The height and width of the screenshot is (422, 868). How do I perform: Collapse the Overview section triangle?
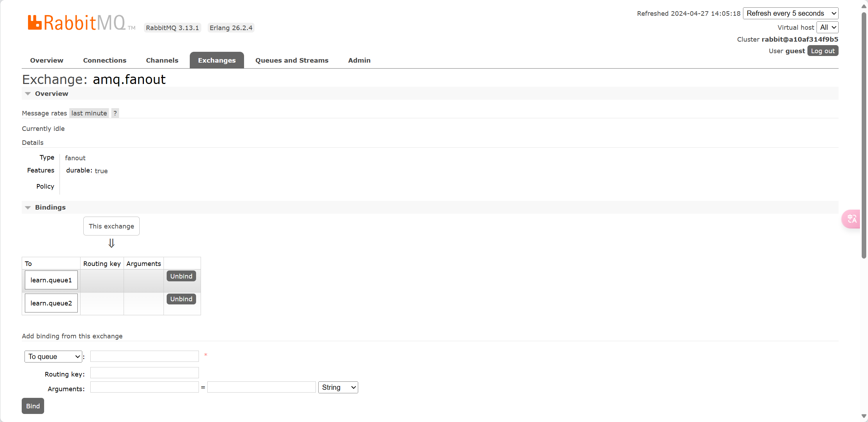[28, 94]
